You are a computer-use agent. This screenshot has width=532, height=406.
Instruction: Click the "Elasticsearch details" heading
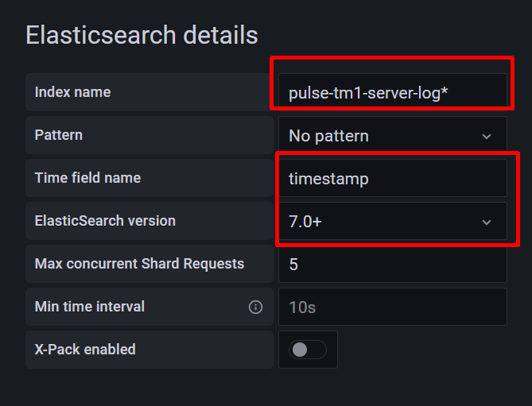point(142,35)
